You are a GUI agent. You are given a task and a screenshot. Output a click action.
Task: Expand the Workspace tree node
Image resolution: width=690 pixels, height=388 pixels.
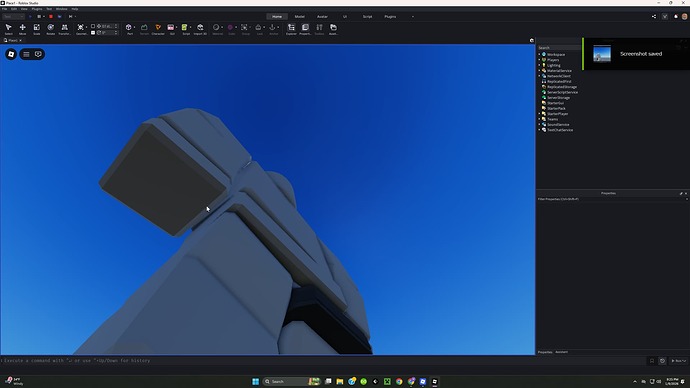[540, 54]
